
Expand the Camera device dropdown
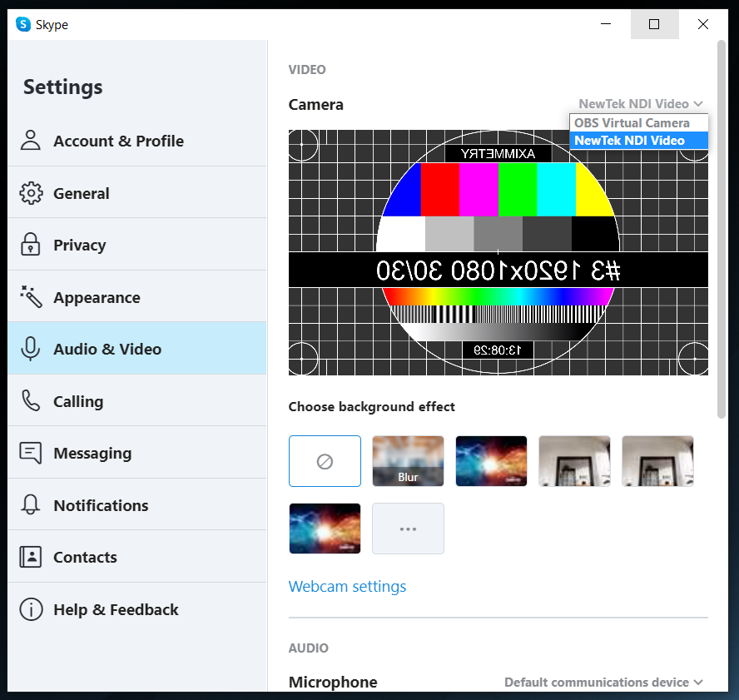click(641, 104)
